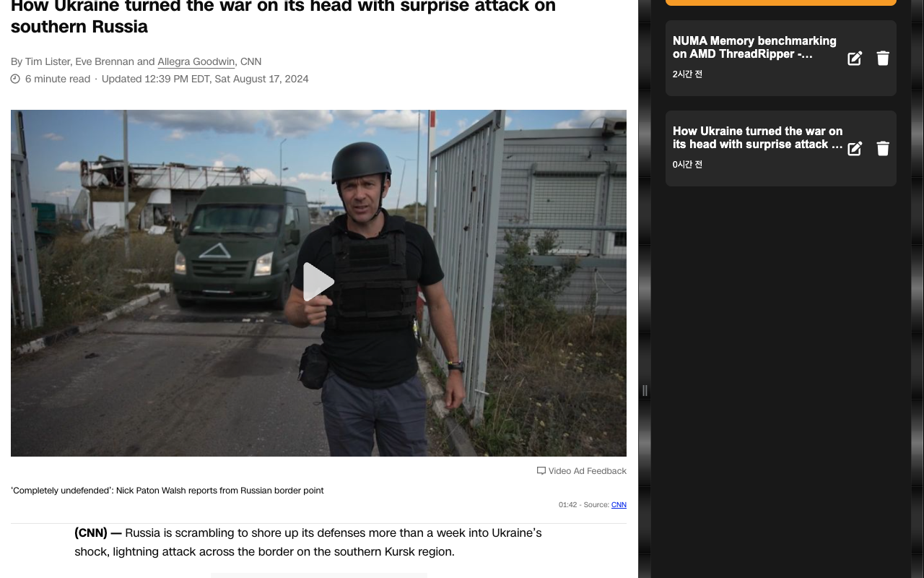
Task: Click the 2시간 전 timestamp label
Action: click(x=687, y=74)
